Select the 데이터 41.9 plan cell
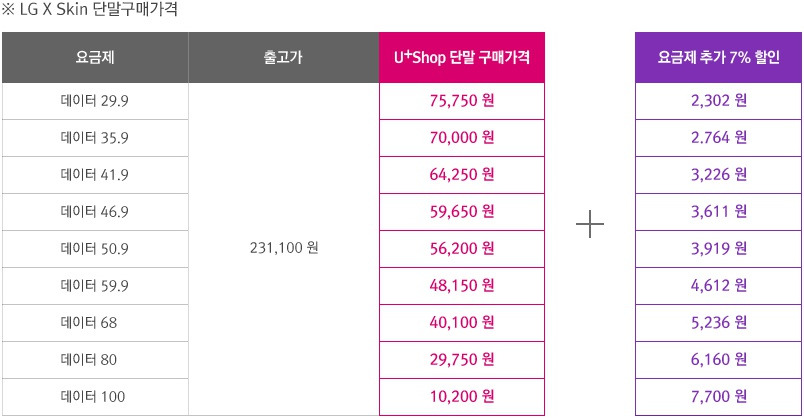 point(95,175)
